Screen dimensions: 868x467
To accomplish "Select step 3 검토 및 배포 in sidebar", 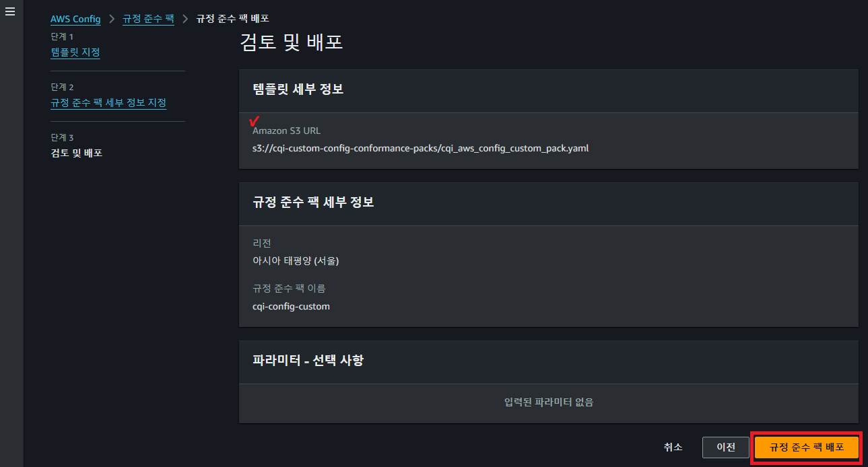I will 77,153.
